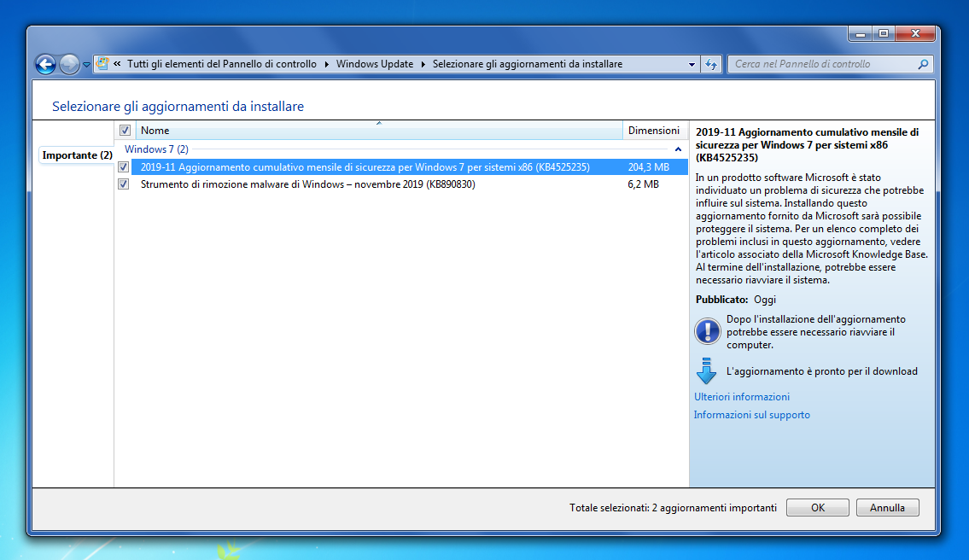The height and width of the screenshot is (560, 969).
Task: Expand arrow after 'Tutti gli elementi del Pannello di controllo'
Action: coord(327,64)
